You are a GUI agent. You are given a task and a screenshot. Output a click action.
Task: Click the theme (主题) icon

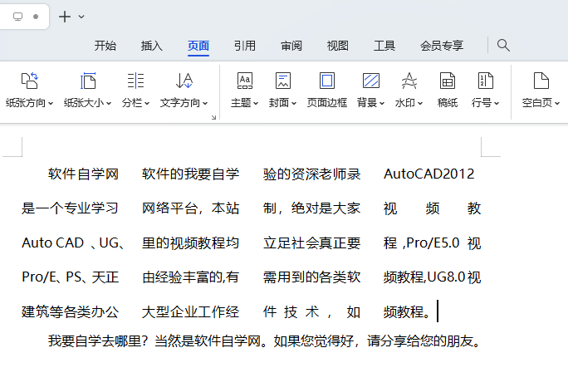pyautogui.click(x=245, y=81)
